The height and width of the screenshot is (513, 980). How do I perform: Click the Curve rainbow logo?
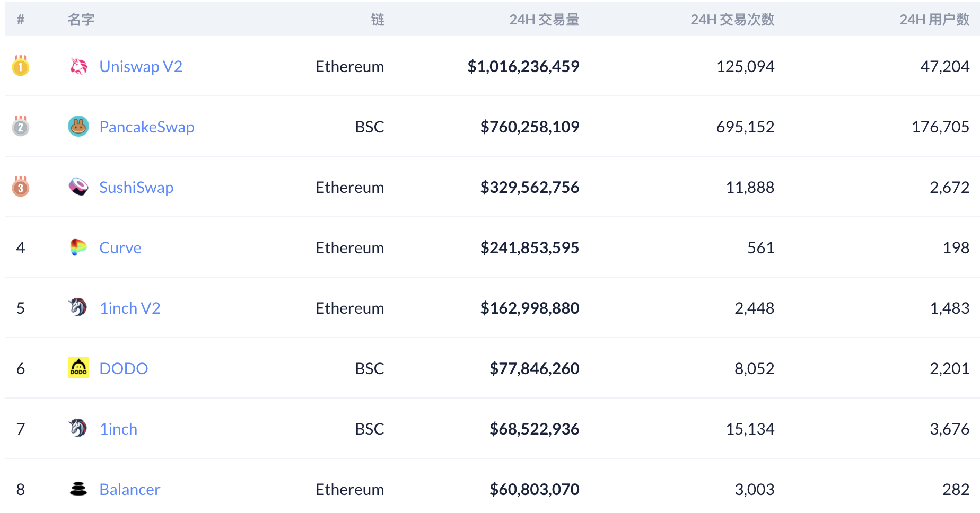click(78, 247)
